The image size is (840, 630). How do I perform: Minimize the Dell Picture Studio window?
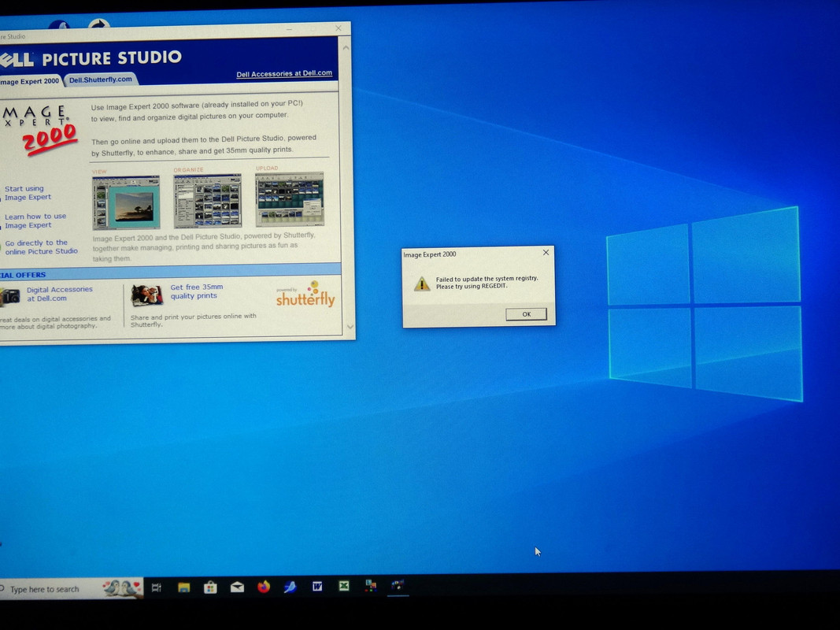coord(289,29)
